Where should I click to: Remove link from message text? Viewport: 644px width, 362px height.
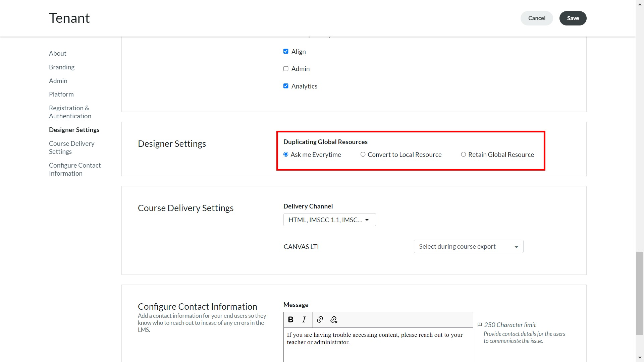point(333,319)
